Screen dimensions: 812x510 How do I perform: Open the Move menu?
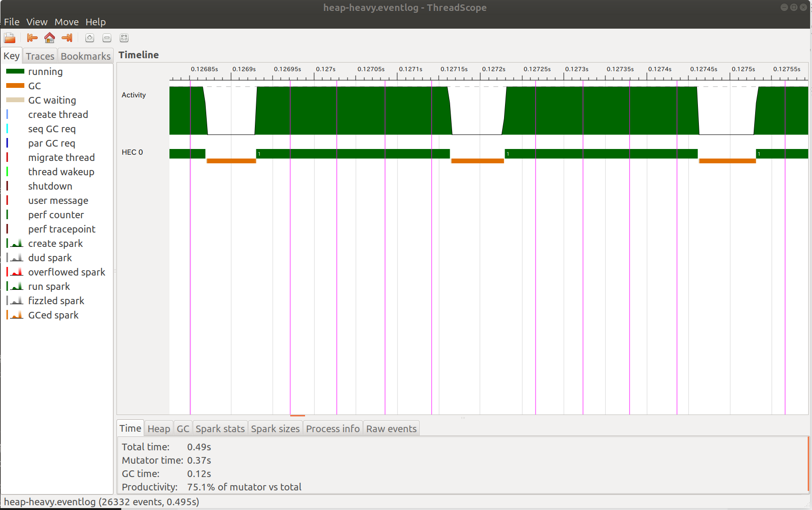pos(66,21)
